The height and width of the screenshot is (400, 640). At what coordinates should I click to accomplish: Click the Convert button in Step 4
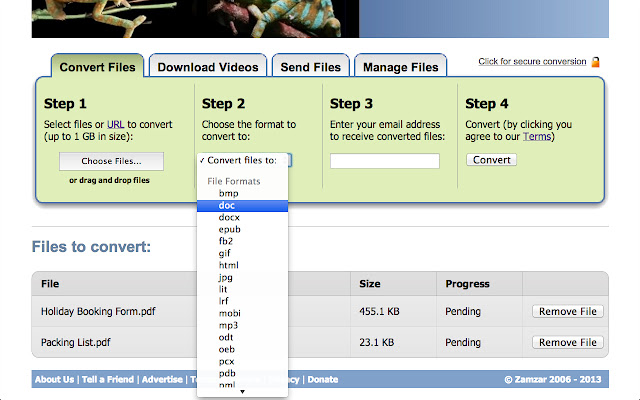pyautogui.click(x=491, y=160)
